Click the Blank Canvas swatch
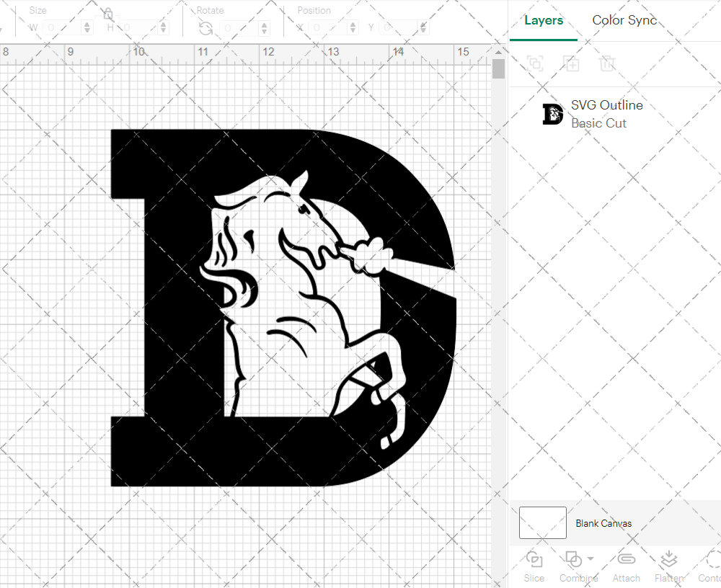Screen dimensions: 721x588 click(543, 522)
